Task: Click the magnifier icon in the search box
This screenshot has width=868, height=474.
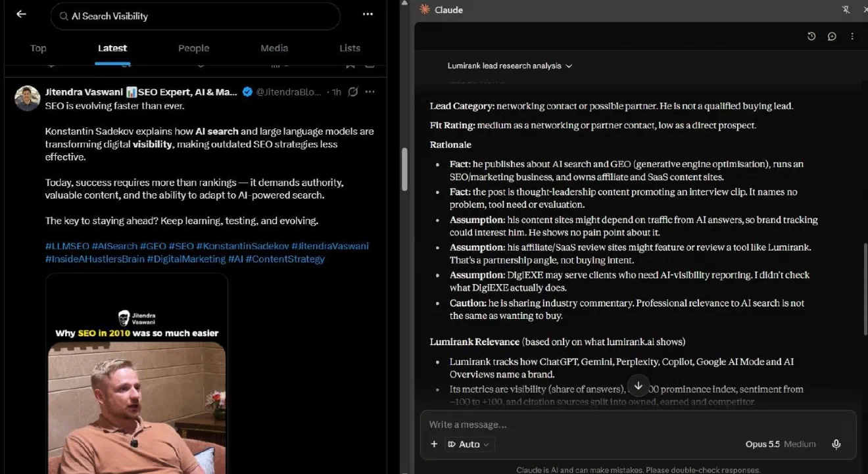Action: click(64, 16)
